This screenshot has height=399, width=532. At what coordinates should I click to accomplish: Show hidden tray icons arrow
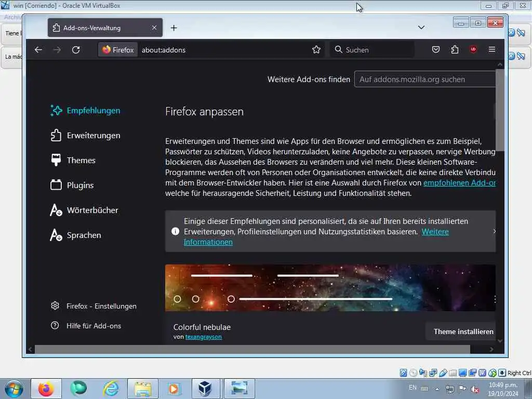[437, 389]
